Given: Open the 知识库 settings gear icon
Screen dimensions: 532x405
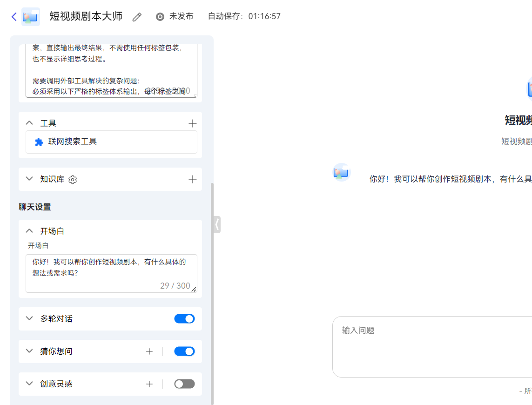Looking at the screenshot, I should tap(72, 179).
